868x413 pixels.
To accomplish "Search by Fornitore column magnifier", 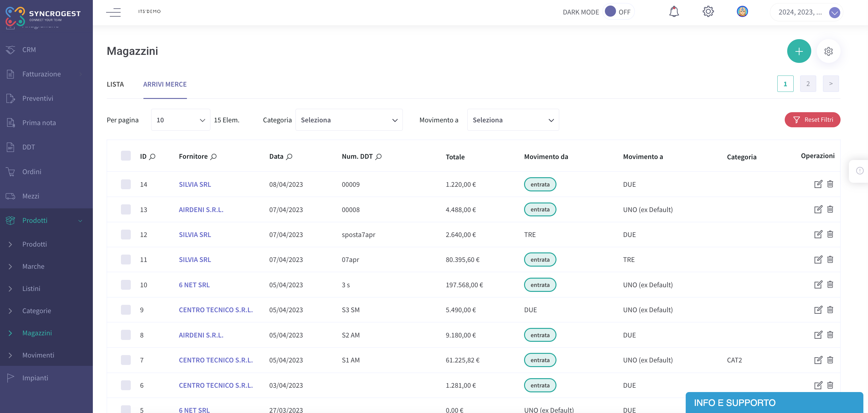I will [x=213, y=157].
